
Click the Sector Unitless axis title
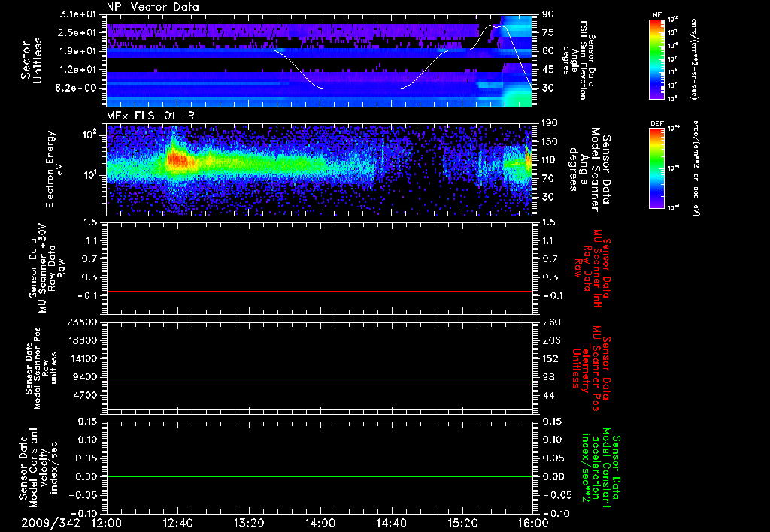pos(32,60)
